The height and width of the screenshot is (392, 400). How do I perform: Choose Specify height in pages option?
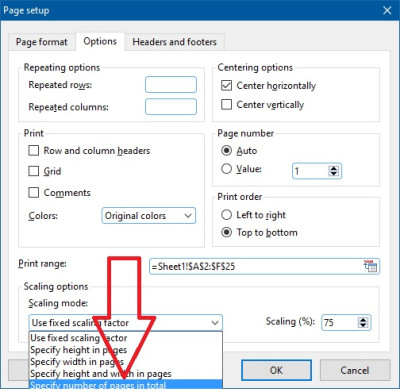coord(126,350)
